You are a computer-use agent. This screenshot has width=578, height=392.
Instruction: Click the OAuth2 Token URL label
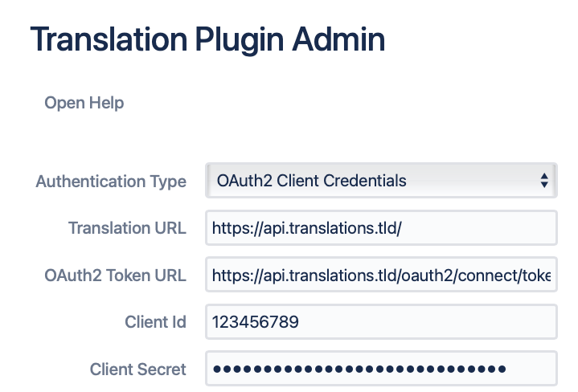click(115, 276)
